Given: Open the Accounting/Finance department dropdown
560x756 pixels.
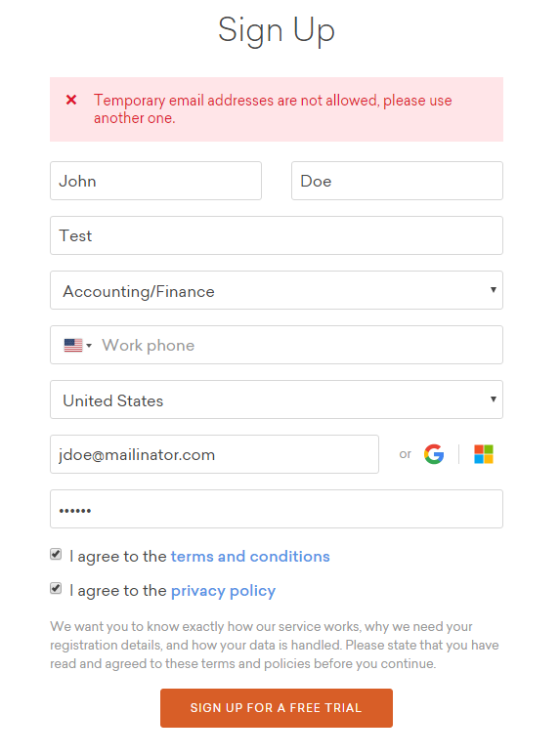Looking at the screenshot, I should (x=277, y=290).
